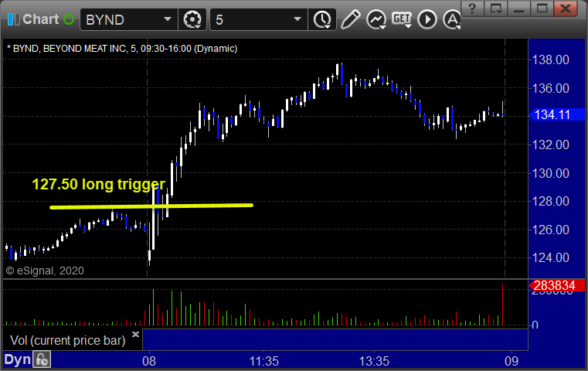Image resolution: width=588 pixels, height=371 pixels.
Task: Click the 130.00 price axis label
Action: [x=551, y=173]
